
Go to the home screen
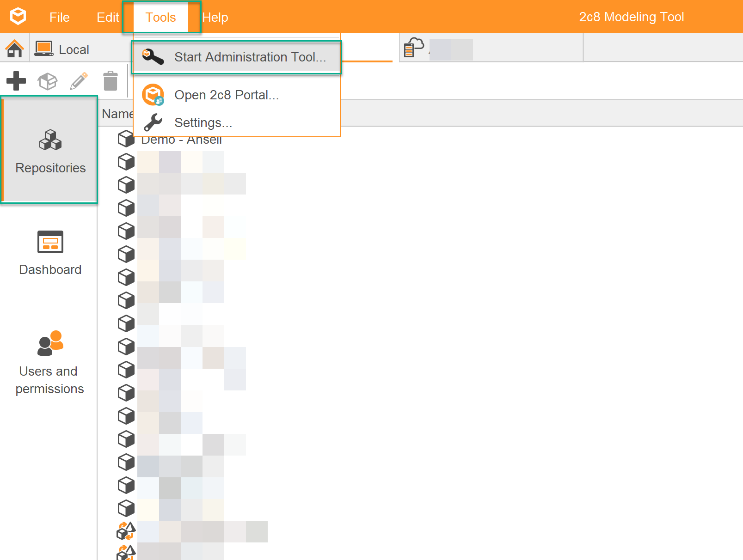point(15,48)
